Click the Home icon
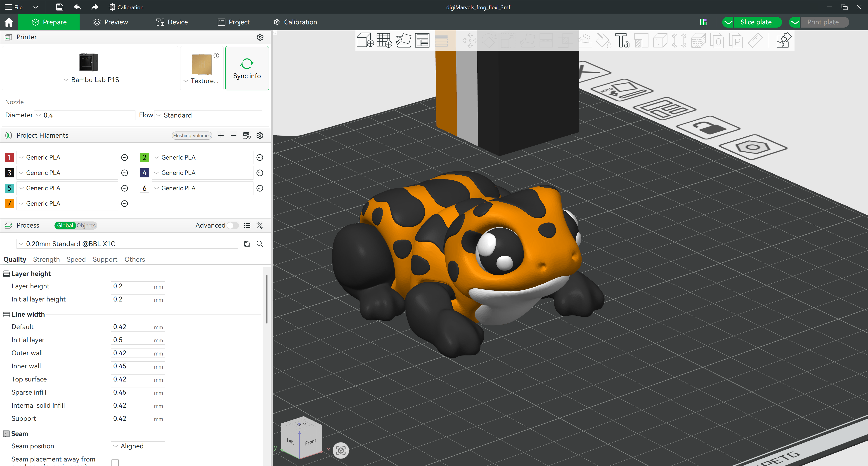868x466 pixels. coord(9,22)
